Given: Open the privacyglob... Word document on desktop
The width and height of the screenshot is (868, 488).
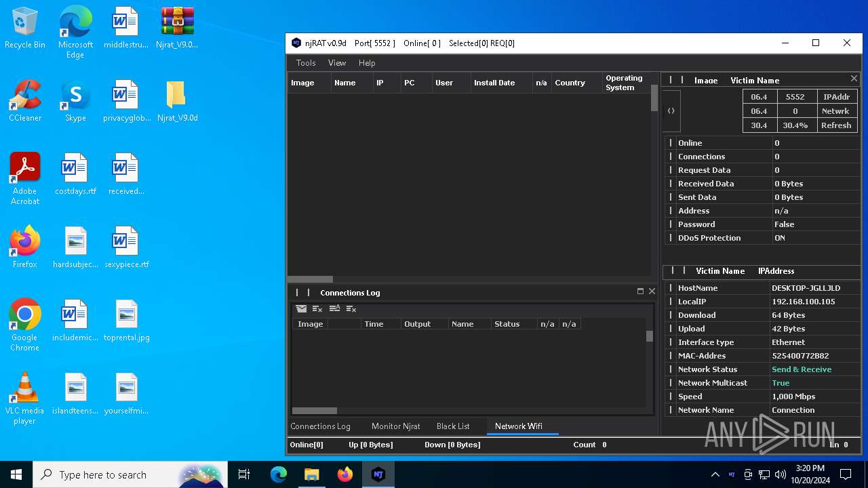Looking at the screenshot, I should [x=126, y=102].
